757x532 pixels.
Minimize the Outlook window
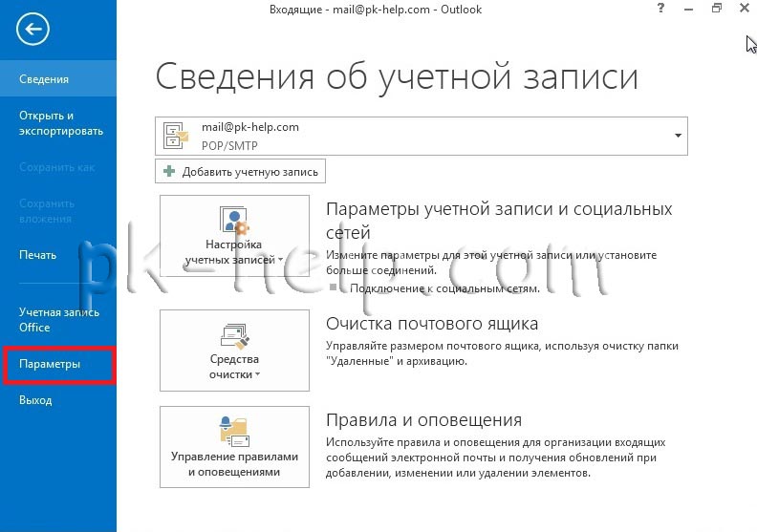pyautogui.click(x=689, y=9)
